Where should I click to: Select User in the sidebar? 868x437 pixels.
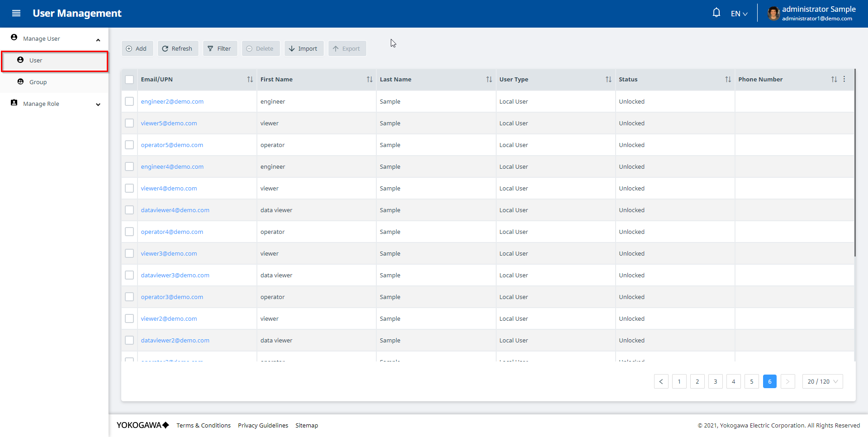(55, 61)
